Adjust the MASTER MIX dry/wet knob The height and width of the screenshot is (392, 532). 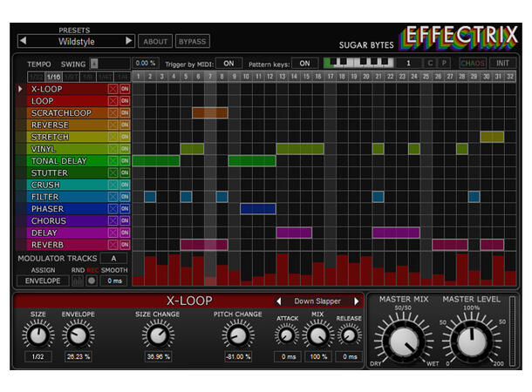[x=404, y=341]
